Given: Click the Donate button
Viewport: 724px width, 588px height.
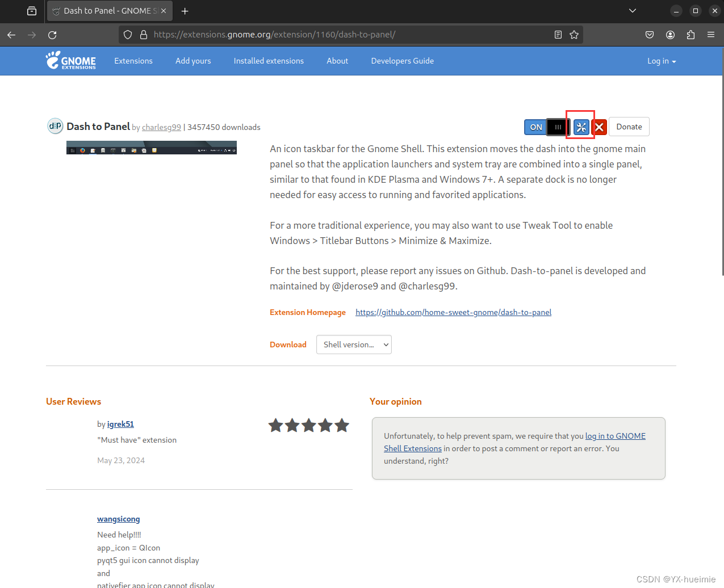Looking at the screenshot, I should [x=629, y=127].
